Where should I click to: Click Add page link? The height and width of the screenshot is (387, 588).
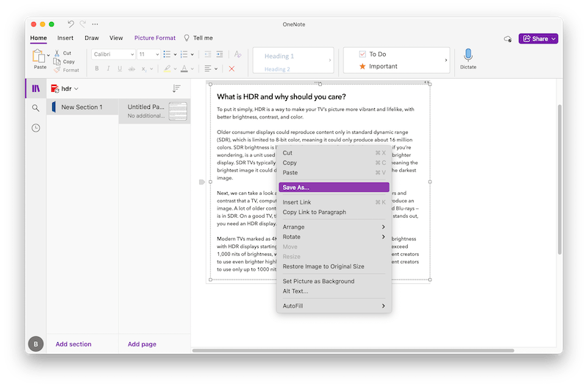[x=143, y=344]
